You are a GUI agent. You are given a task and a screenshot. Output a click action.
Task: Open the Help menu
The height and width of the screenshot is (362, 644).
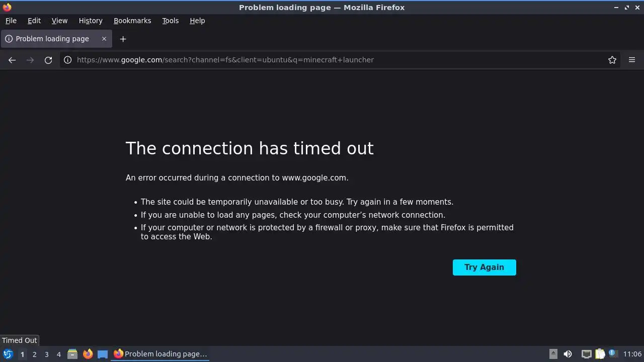point(197,21)
